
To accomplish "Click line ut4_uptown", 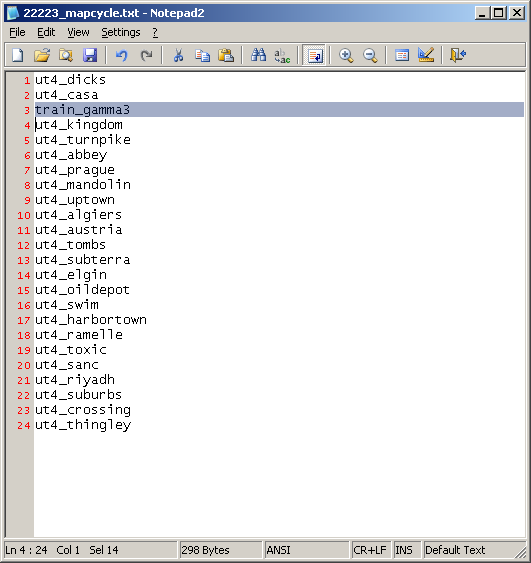I will coord(75,200).
